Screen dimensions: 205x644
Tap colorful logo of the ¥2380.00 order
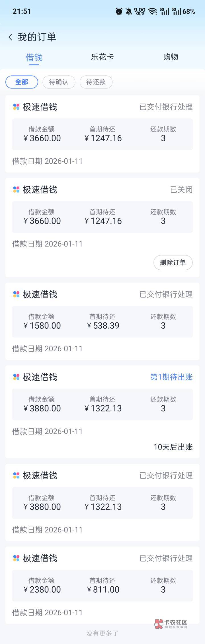tap(16, 558)
